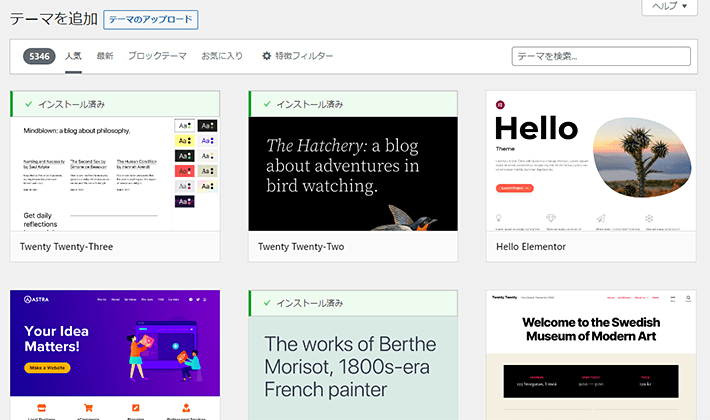Click the paper plane icon in Hello preview
The image size is (710, 420).
601,218
